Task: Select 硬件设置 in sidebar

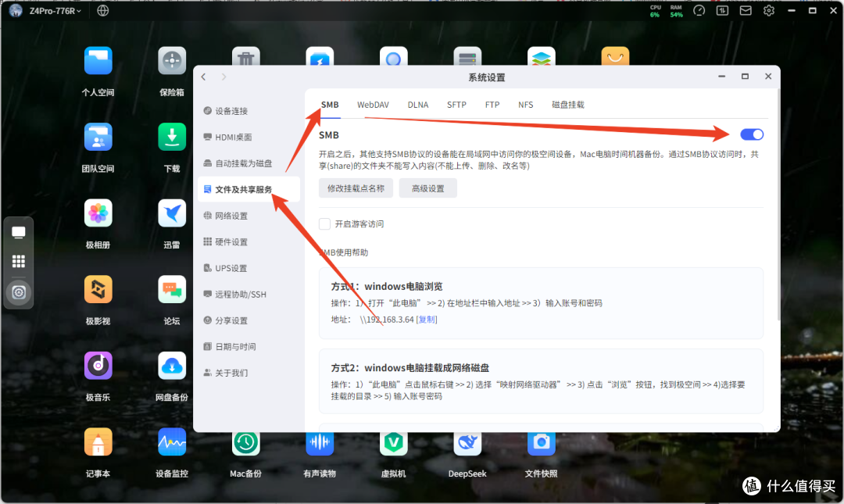Action: [x=249, y=242]
